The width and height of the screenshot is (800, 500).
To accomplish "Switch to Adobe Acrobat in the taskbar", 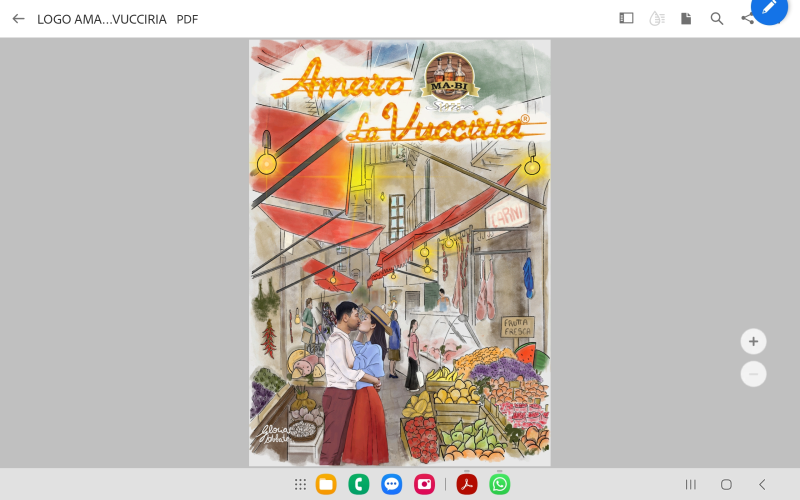I will click(466, 484).
